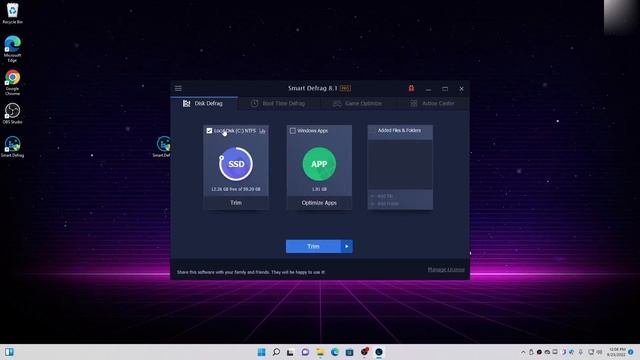640x360 pixels.
Task: Select the Google Chrome desktop icon
Action: click(12, 82)
